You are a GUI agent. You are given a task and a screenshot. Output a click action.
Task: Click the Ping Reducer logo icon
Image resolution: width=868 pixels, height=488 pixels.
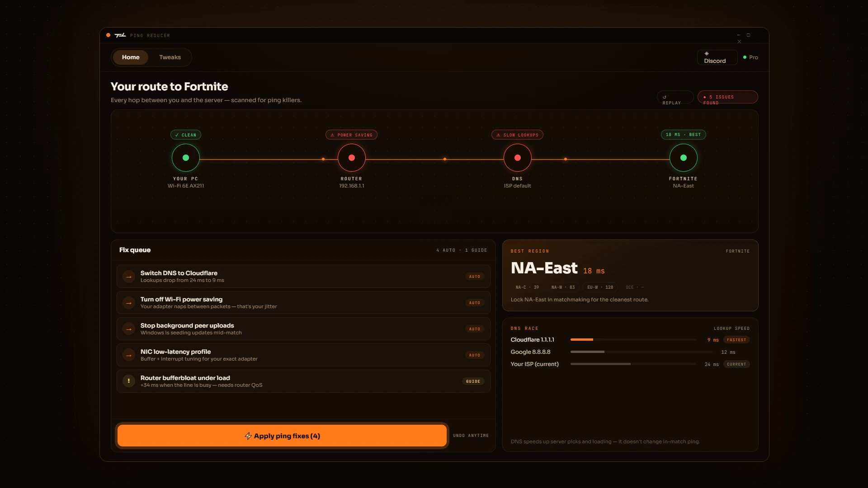pos(120,35)
